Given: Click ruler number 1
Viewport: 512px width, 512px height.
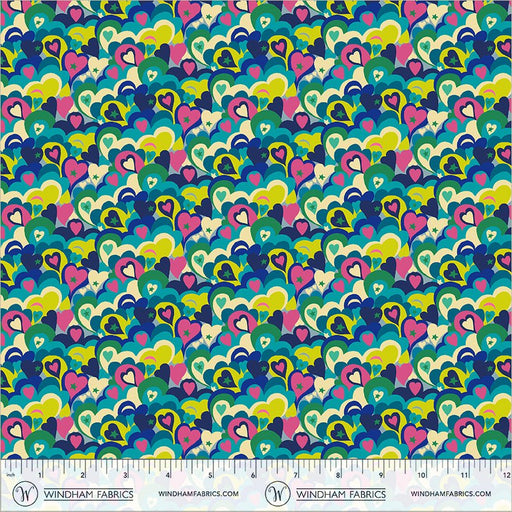Looking at the screenshot, I should [x=40, y=475].
